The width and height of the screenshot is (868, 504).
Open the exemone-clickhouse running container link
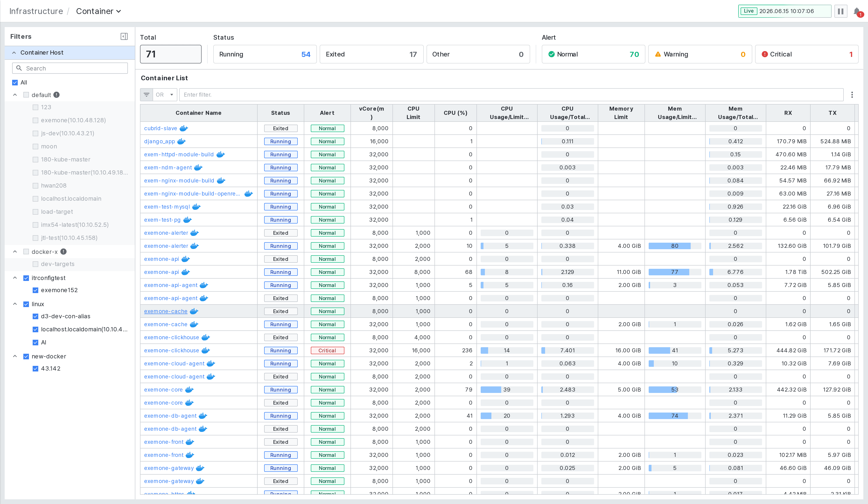171,350
